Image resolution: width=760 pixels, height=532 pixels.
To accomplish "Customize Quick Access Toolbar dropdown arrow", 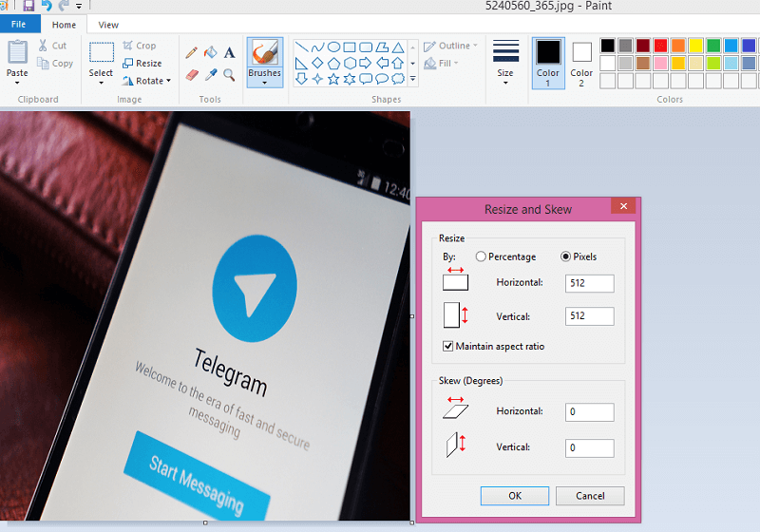I will point(79,7).
